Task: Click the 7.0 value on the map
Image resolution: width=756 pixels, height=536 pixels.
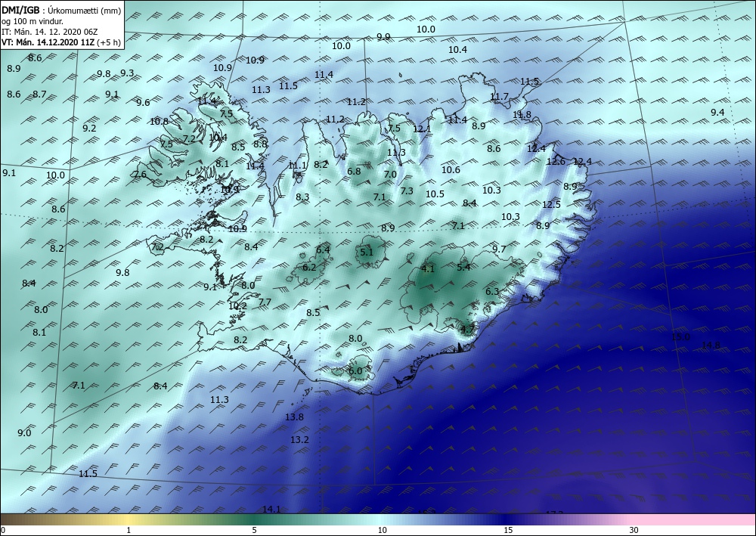Action: pyautogui.click(x=390, y=175)
